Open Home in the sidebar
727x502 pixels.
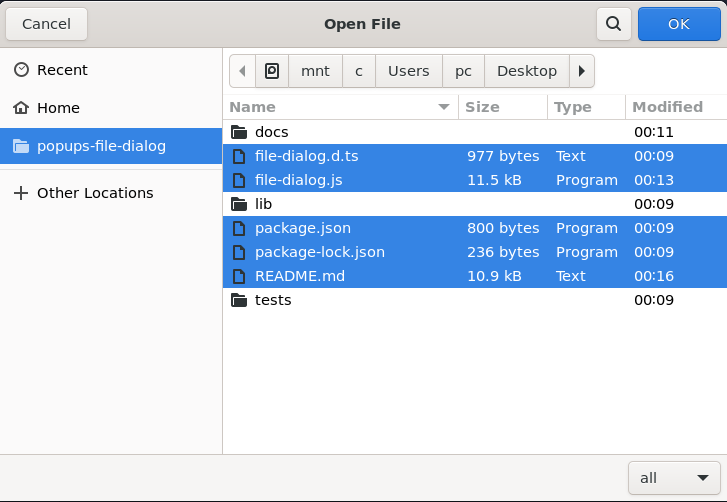coord(111,108)
